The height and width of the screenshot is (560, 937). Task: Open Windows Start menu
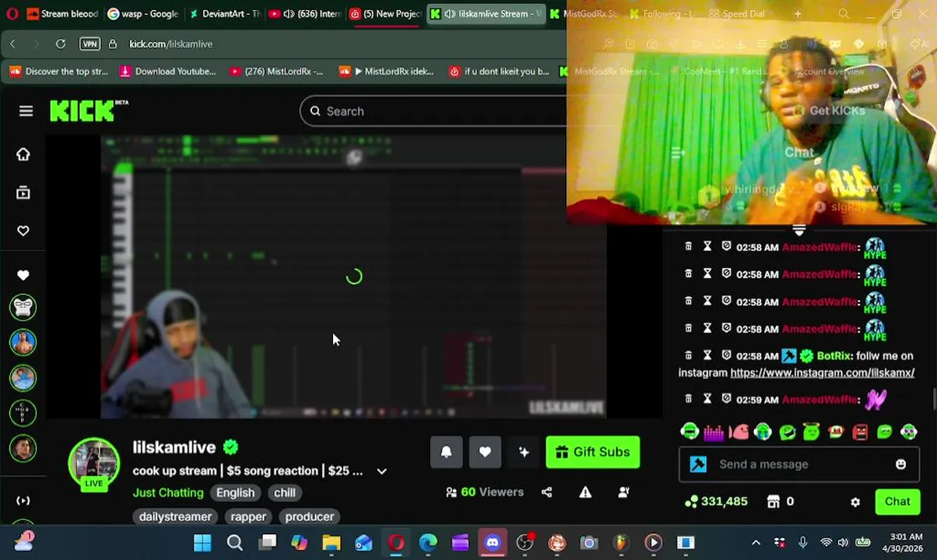[202, 542]
